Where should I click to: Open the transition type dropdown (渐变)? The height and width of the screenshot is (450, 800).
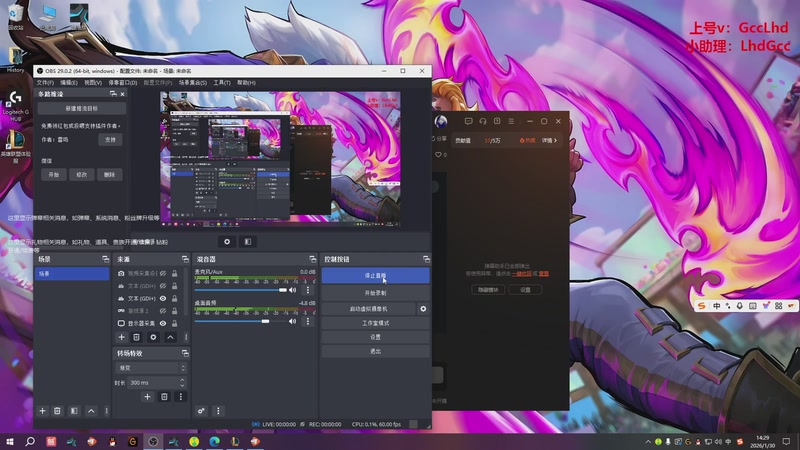coord(151,368)
